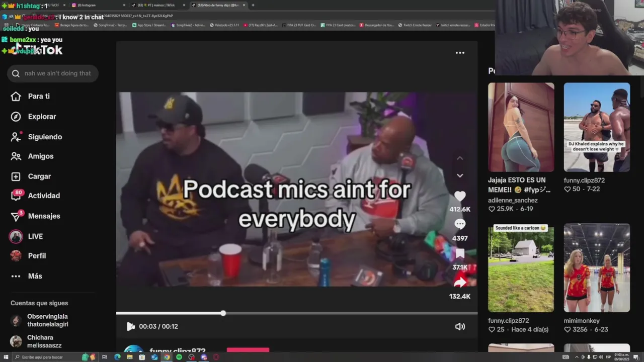This screenshot has width=644, height=362.
Task: Open Observinglala followed account
Action: [39, 320]
